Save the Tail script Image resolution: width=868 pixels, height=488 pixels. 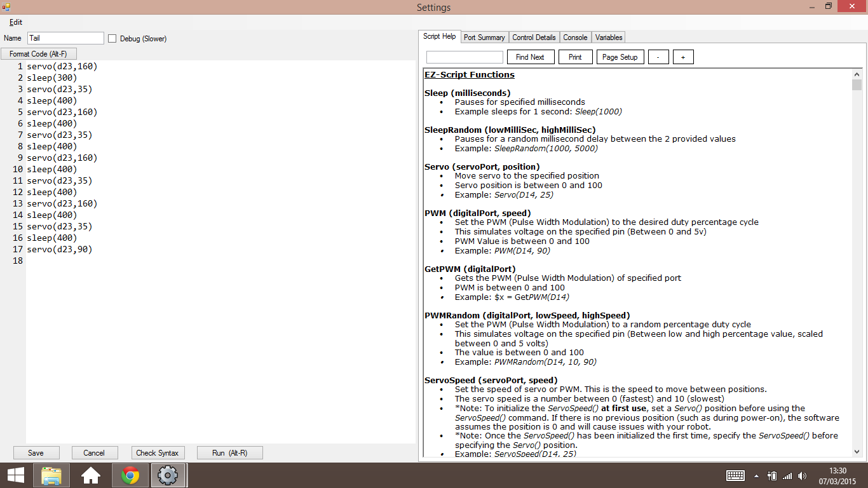36,452
